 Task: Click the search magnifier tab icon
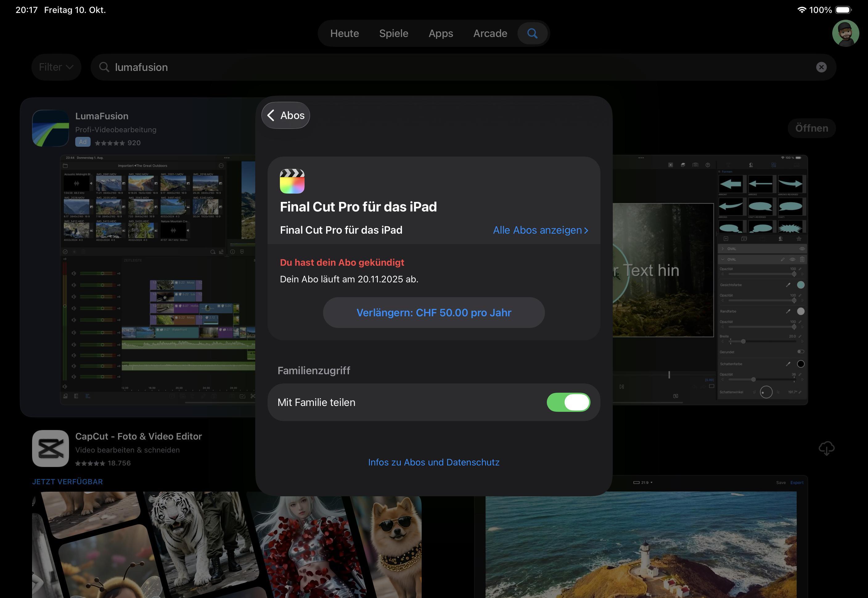[x=532, y=33]
